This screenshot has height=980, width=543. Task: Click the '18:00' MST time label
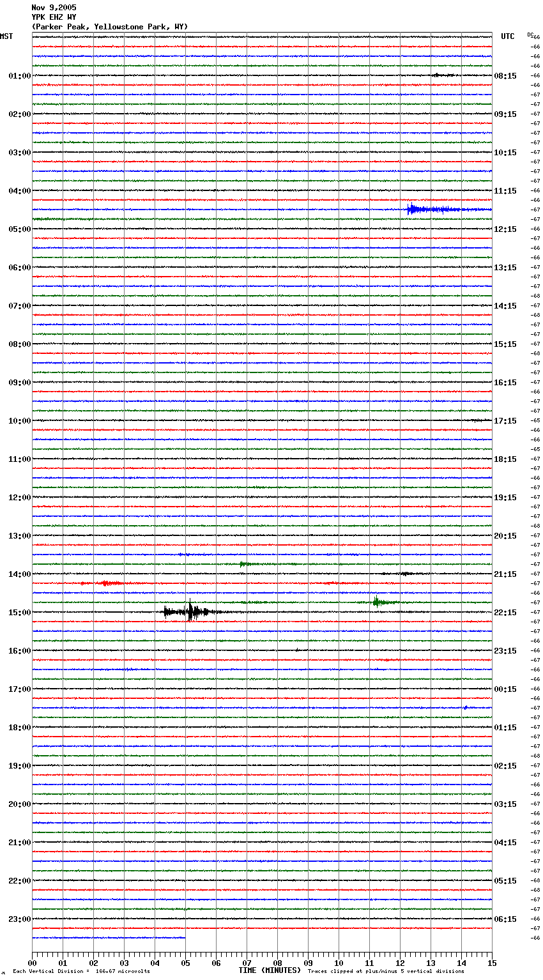pos(20,728)
